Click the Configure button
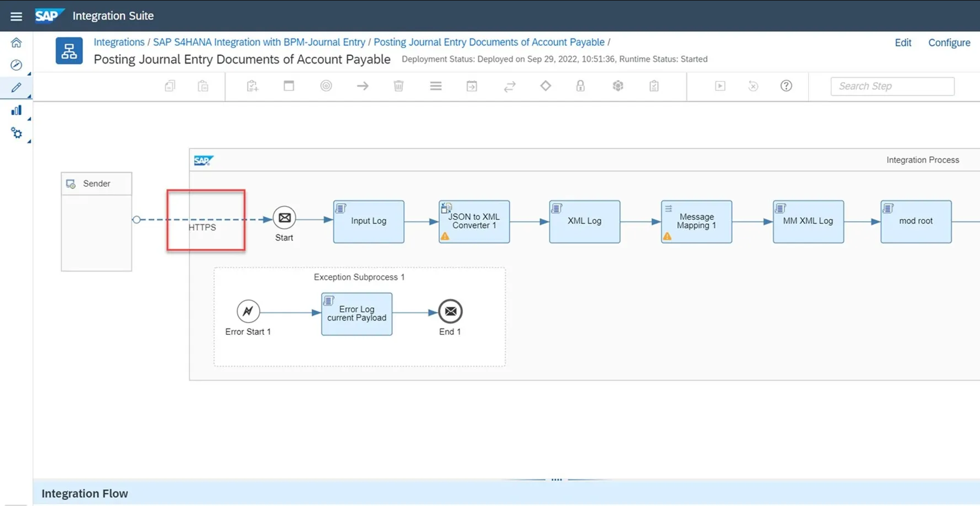Viewport: 980px width, 506px height. click(x=948, y=43)
